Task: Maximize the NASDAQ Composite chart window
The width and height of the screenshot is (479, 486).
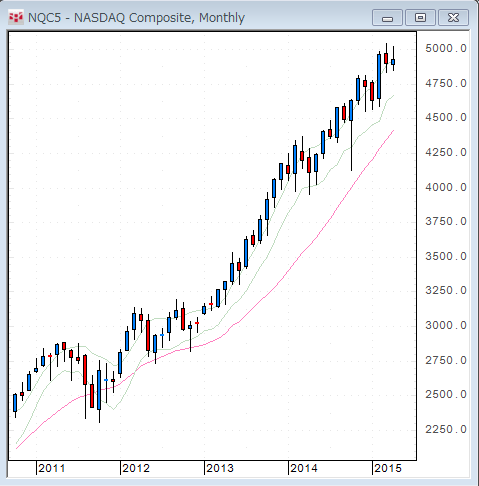Action: pos(420,18)
